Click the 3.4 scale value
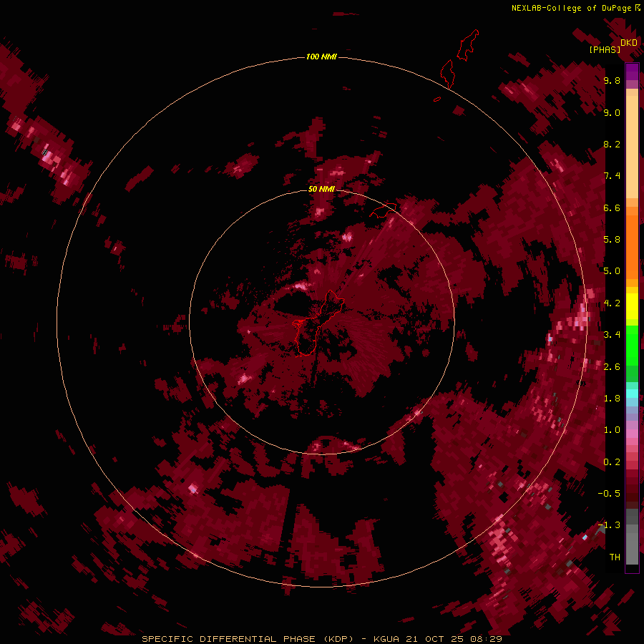 pyautogui.click(x=612, y=335)
